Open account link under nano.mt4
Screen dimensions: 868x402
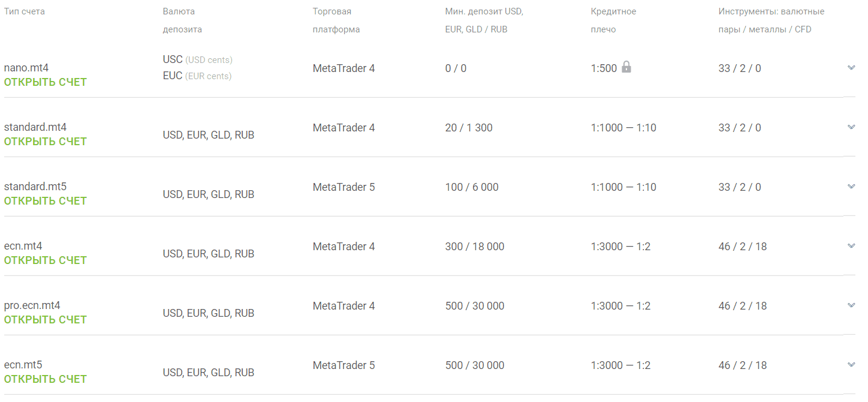46,82
